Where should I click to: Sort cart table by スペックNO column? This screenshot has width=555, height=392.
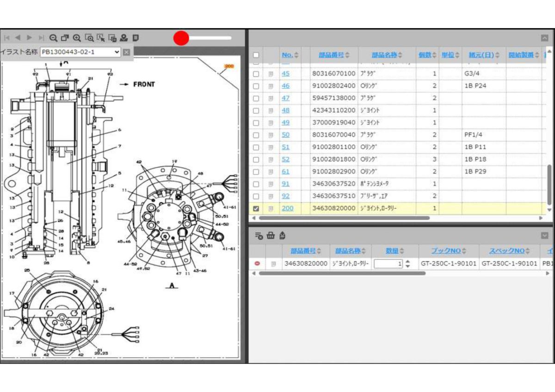coord(510,251)
